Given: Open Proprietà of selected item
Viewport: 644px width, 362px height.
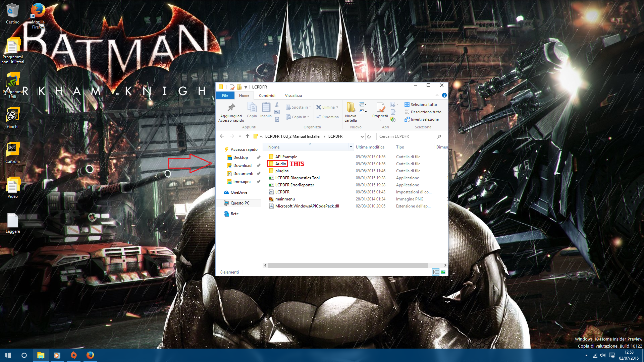Looking at the screenshot, I should (x=380, y=108).
